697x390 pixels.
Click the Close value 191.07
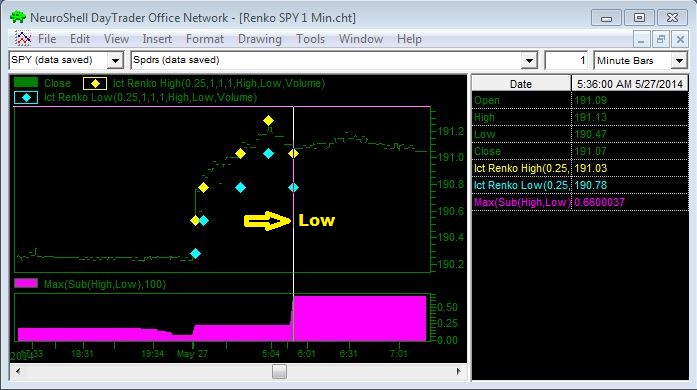(x=590, y=151)
